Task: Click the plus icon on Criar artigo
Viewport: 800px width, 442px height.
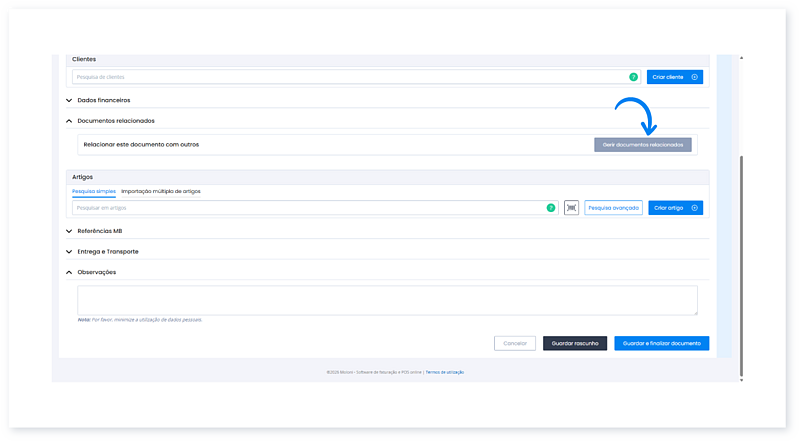Action: (x=695, y=208)
